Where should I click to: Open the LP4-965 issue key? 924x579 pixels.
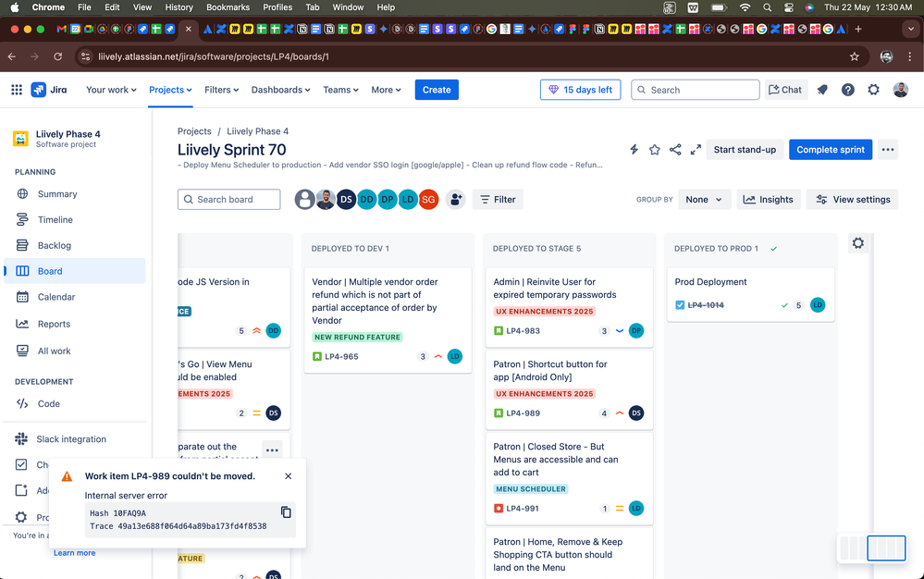[x=342, y=356]
